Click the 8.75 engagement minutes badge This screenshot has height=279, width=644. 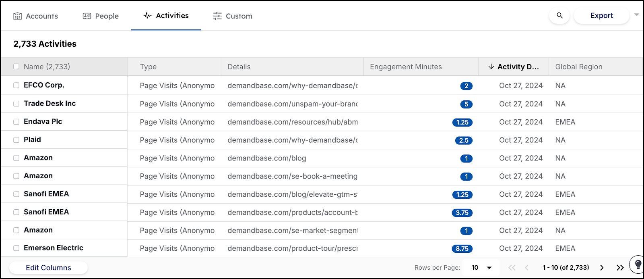tap(462, 249)
